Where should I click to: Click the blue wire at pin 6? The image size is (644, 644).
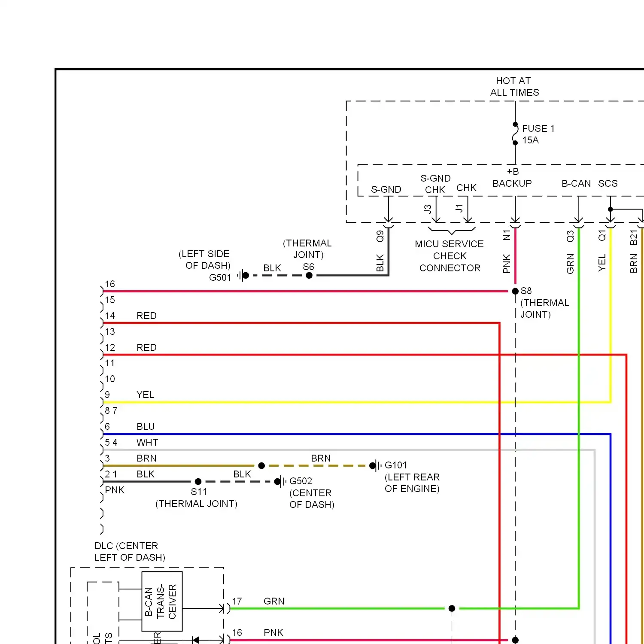(356, 434)
